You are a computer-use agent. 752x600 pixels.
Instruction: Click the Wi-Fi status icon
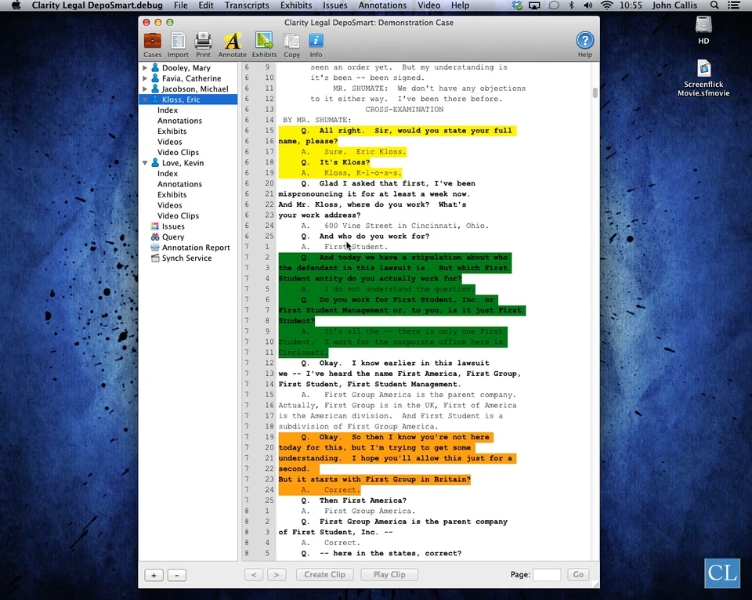(607, 5)
